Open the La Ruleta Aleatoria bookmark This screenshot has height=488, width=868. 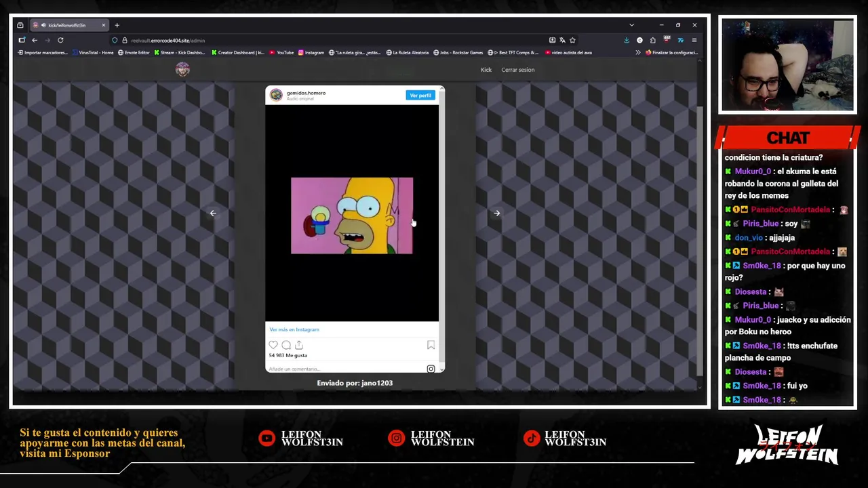pos(408,52)
